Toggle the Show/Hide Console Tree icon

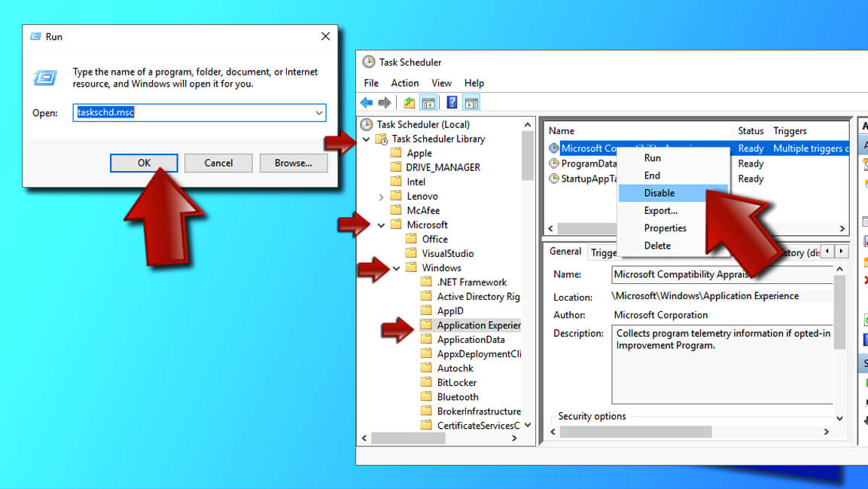point(428,103)
